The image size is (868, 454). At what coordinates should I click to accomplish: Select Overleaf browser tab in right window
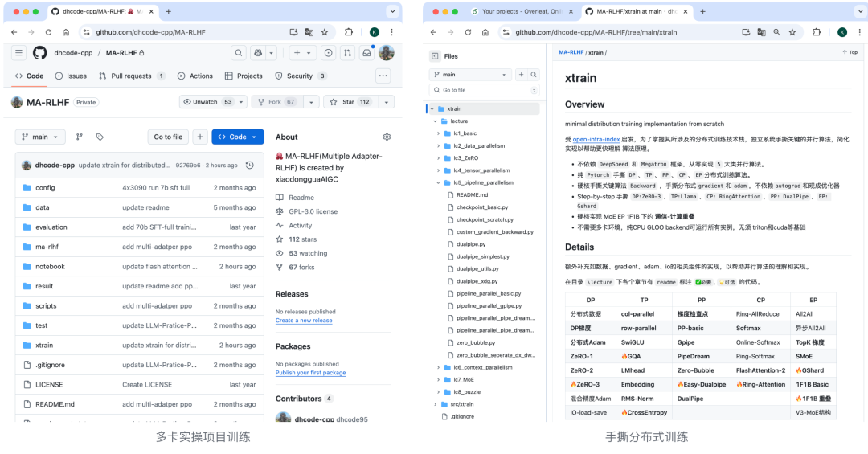pyautogui.click(x=522, y=11)
